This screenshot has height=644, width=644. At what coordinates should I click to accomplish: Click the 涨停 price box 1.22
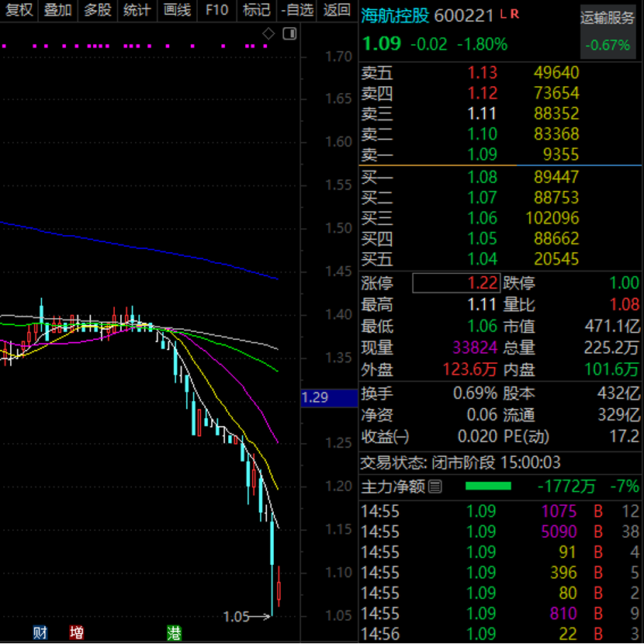click(456, 283)
